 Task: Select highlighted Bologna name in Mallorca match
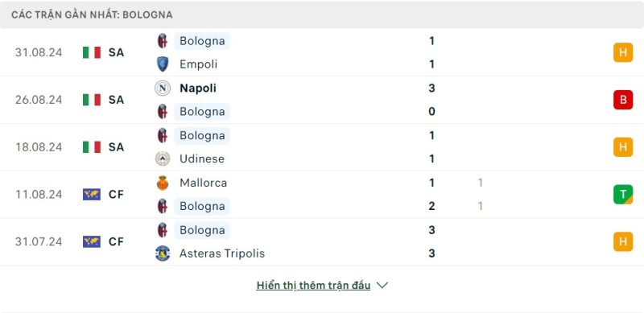(202, 206)
